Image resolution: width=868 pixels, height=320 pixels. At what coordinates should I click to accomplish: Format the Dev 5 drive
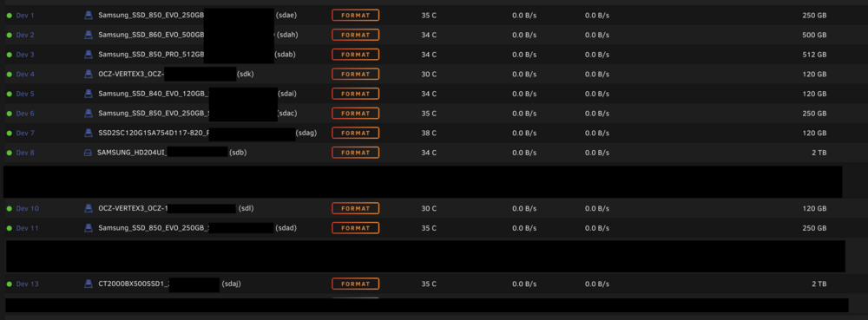[355, 94]
